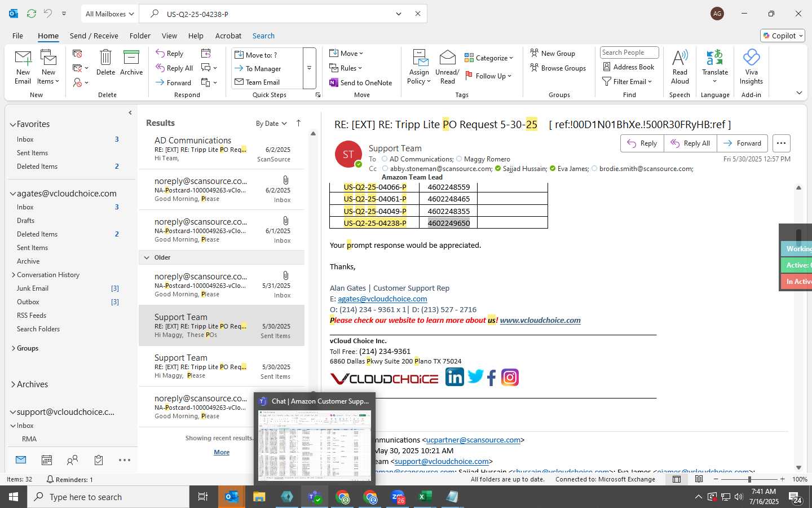Viewport: 812px width, 508px height.
Task: Open the Acrobat ribbon tab
Action: click(x=228, y=36)
